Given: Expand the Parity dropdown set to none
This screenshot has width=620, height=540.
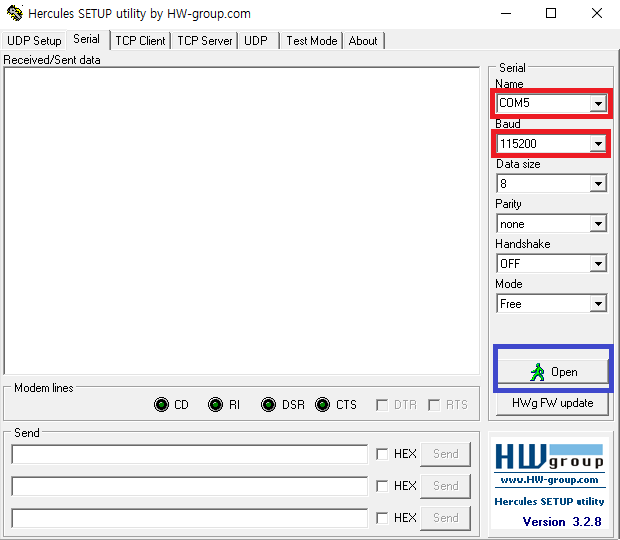Looking at the screenshot, I should (x=598, y=224).
